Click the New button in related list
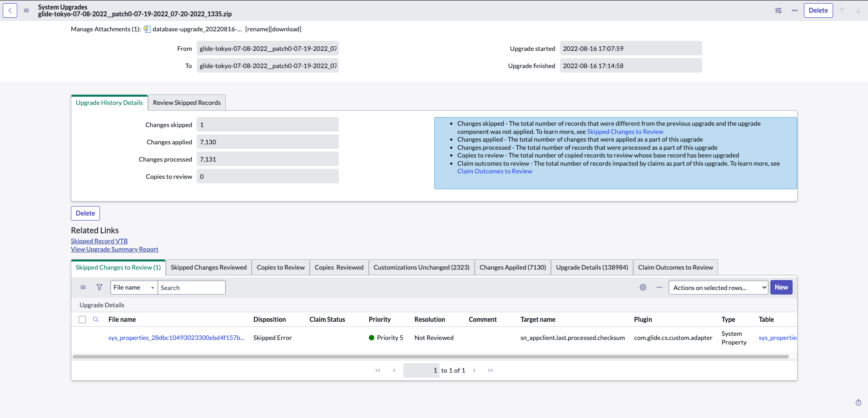 point(781,287)
